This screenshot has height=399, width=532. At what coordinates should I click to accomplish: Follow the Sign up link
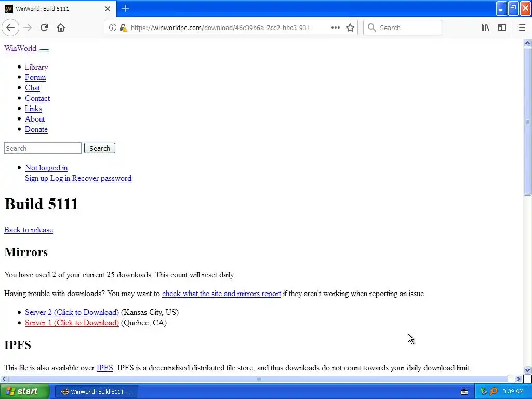pyautogui.click(x=37, y=178)
